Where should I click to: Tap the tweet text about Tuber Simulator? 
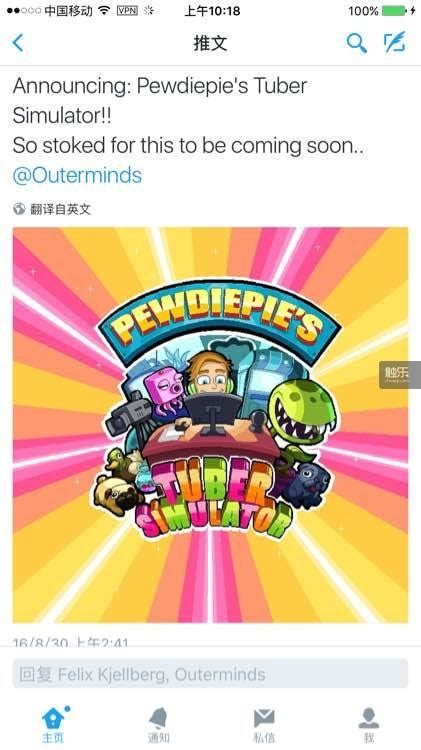click(x=188, y=116)
